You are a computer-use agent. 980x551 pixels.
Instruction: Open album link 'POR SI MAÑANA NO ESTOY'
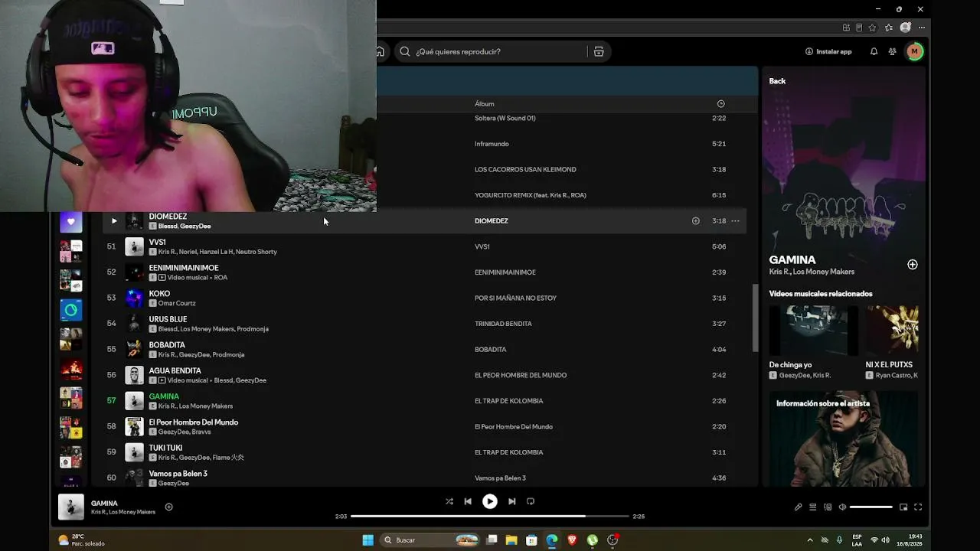tap(515, 298)
